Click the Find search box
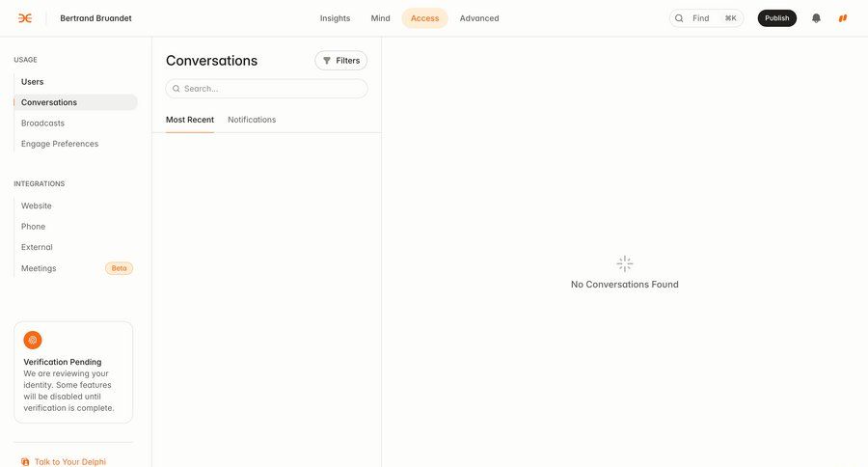 click(x=706, y=18)
